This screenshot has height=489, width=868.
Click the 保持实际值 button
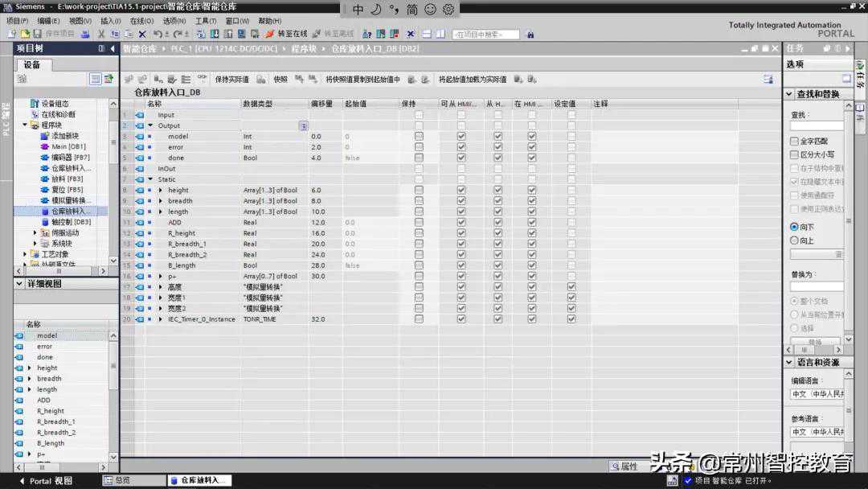click(x=231, y=80)
